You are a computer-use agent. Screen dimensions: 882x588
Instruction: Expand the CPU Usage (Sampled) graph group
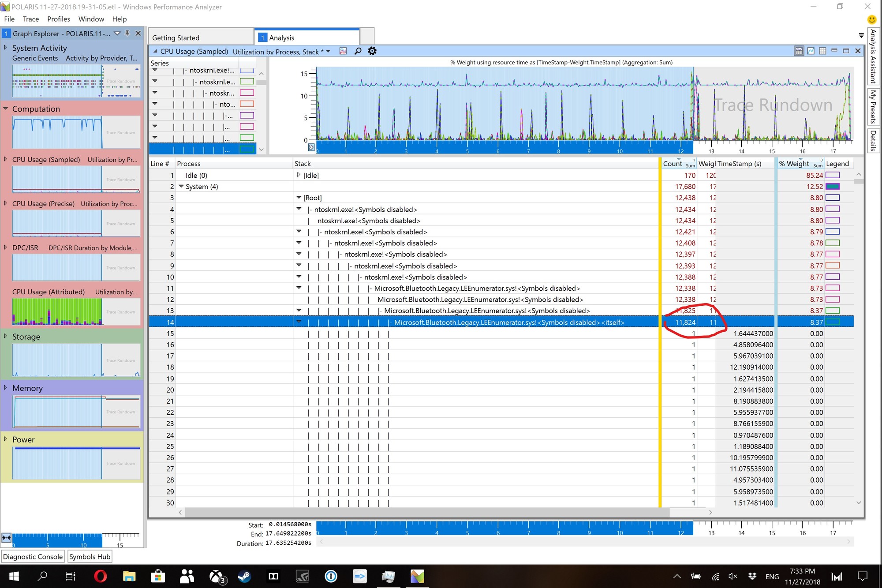(x=5, y=159)
